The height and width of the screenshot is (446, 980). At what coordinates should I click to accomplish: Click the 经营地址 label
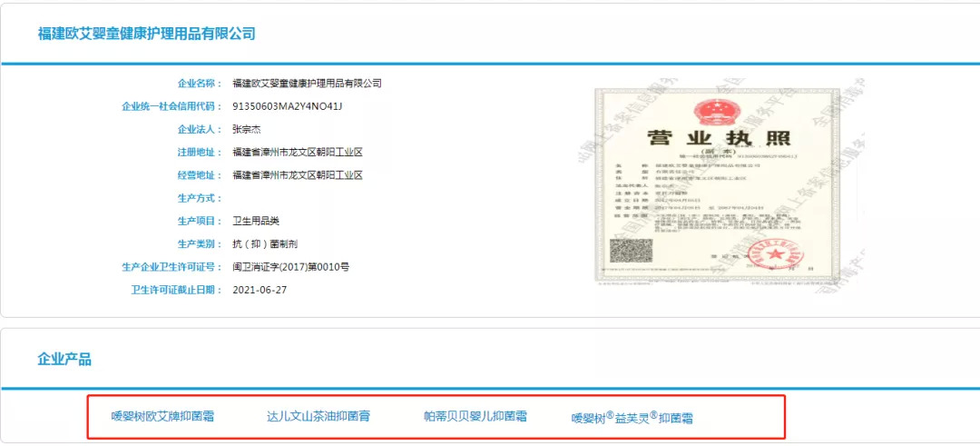(200, 175)
